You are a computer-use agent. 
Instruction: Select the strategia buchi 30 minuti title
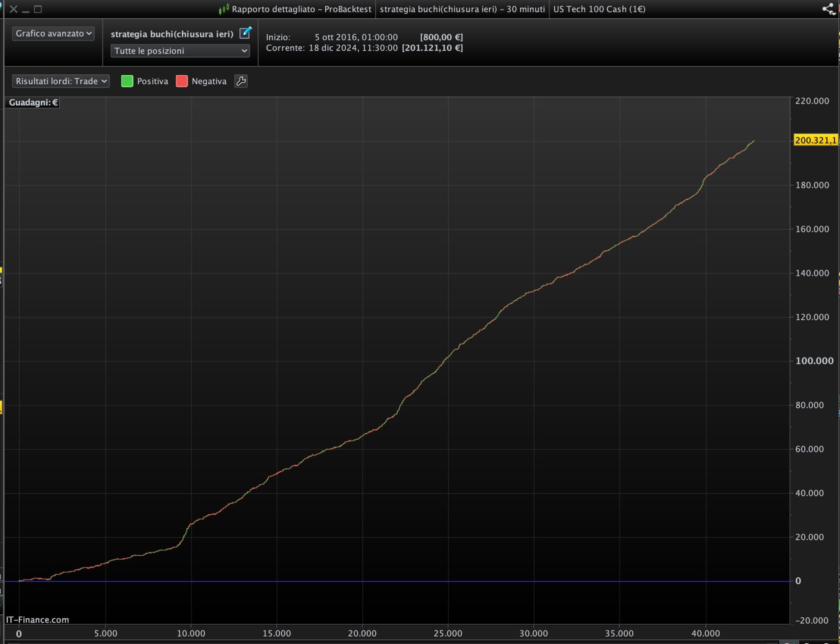click(x=462, y=9)
